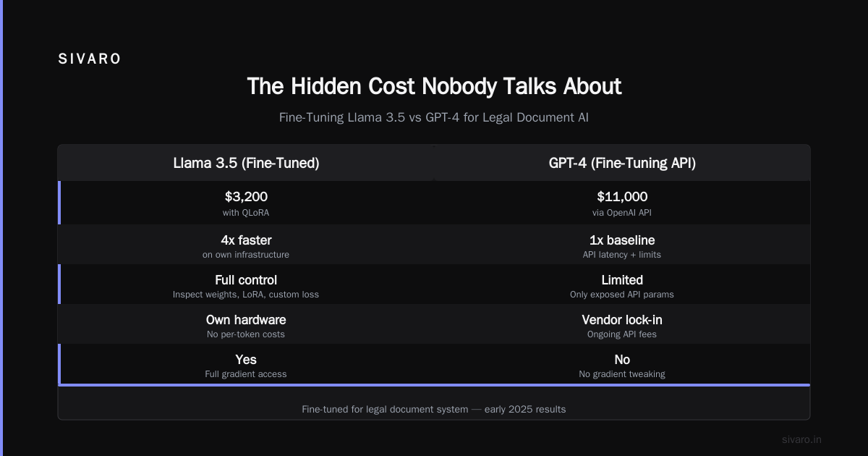This screenshot has height=456, width=868.
Task: Open the sivaro.in link
Action: point(801,439)
